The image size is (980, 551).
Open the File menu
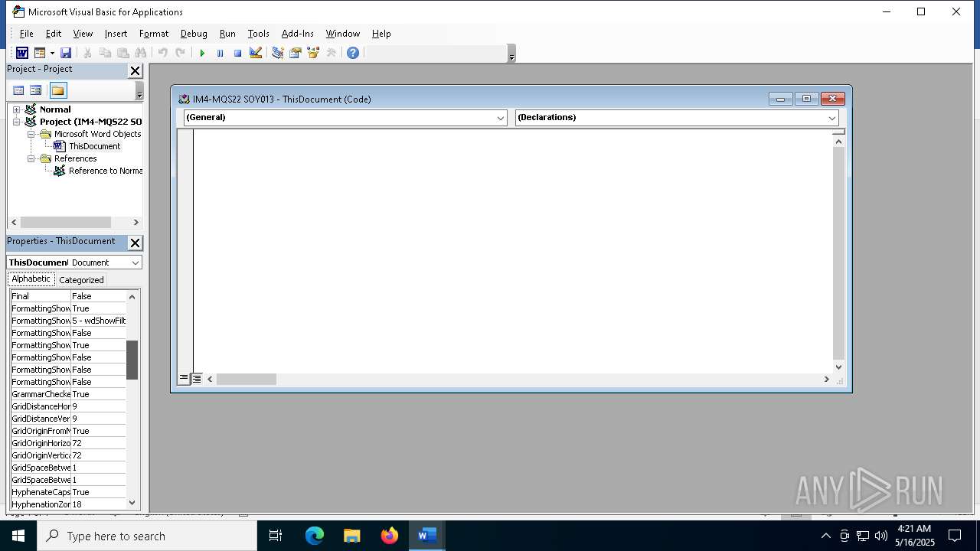26,34
